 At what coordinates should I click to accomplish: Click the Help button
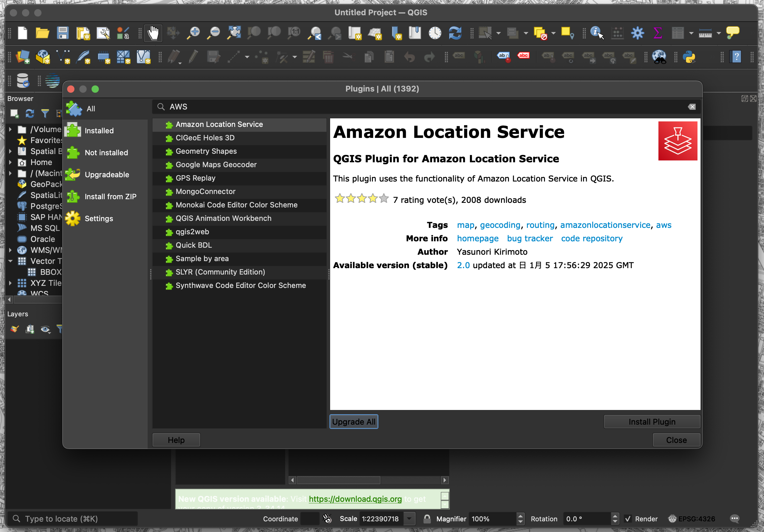tap(176, 440)
